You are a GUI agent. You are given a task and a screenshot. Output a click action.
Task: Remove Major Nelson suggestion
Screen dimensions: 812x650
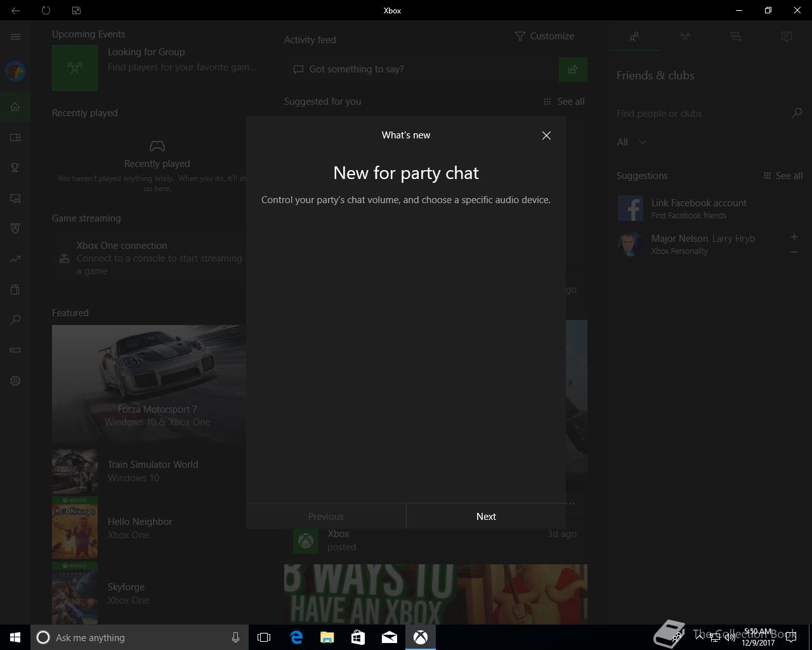coord(794,252)
